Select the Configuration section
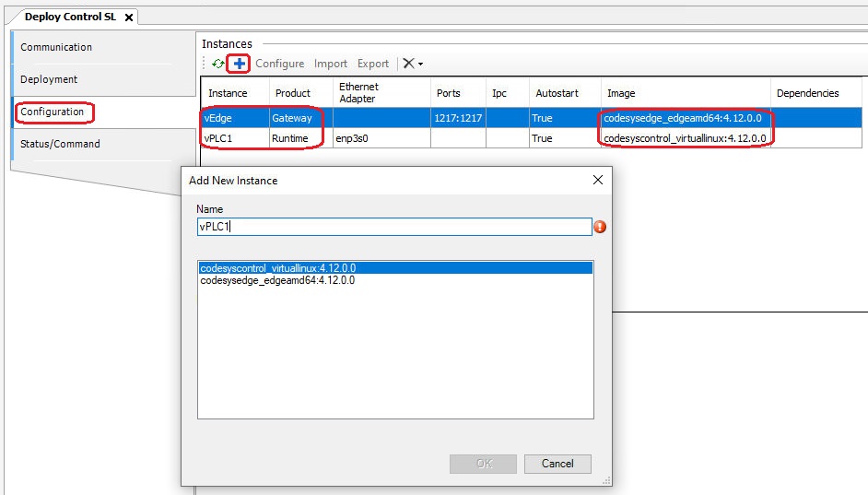868x495 pixels. pyautogui.click(x=52, y=112)
